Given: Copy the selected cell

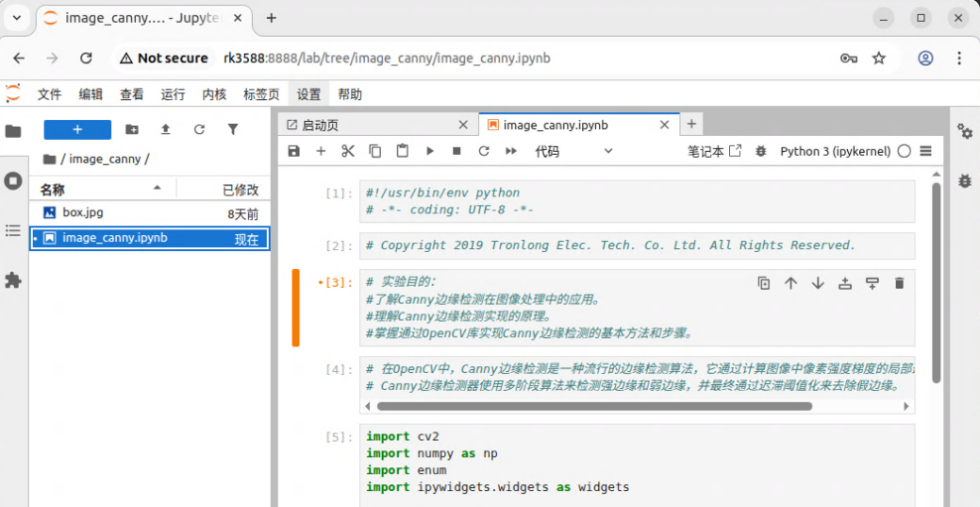Looking at the screenshot, I should pyautogui.click(x=375, y=151).
